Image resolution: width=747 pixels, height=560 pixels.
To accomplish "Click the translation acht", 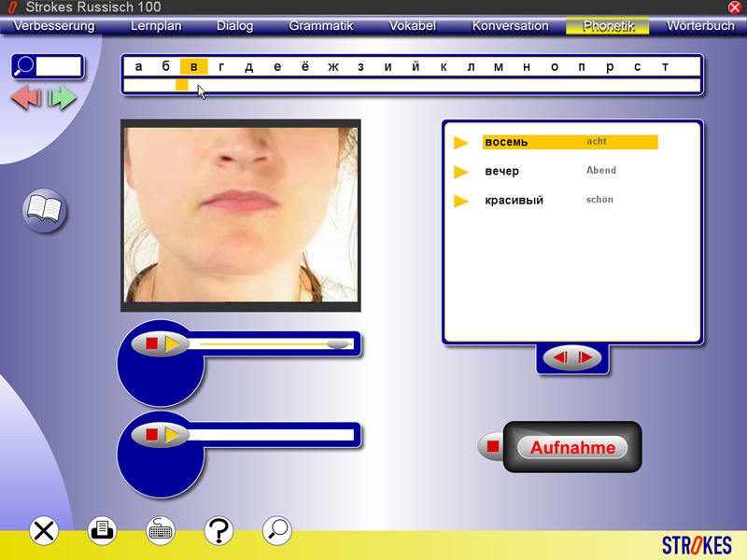I will [x=596, y=141].
